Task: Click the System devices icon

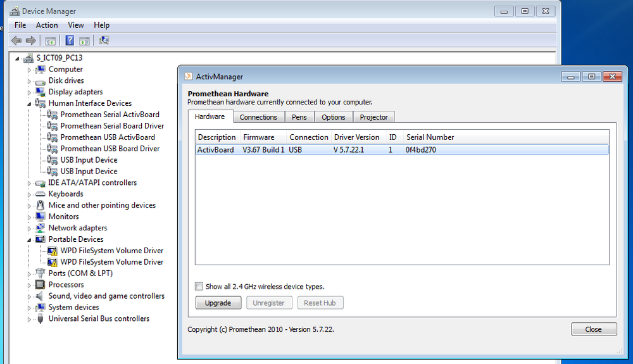Action: click(x=40, y=308)
